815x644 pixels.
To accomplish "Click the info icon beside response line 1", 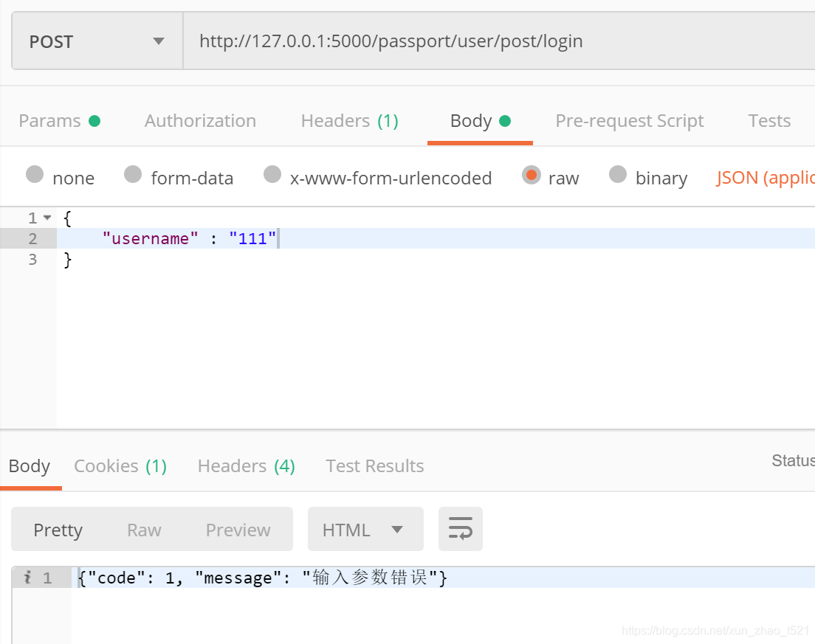I will (x=27, y=577).
